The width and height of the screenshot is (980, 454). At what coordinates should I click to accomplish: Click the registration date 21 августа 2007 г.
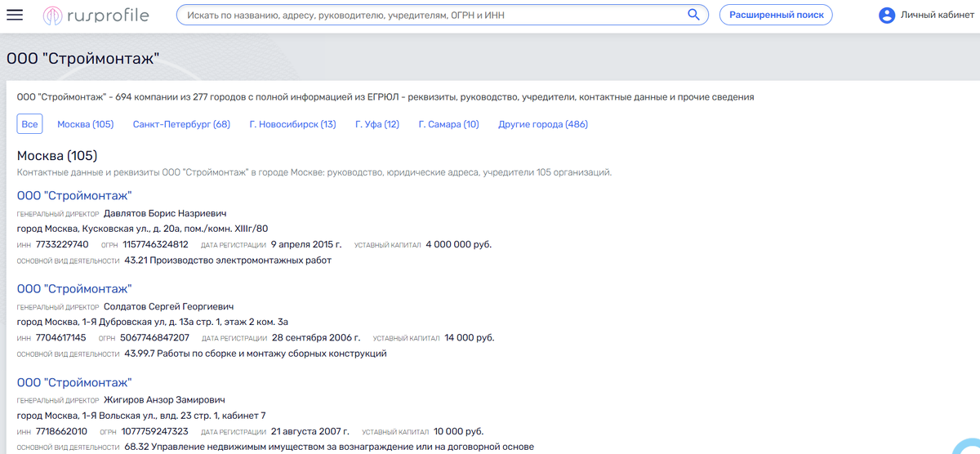[310, 431]
